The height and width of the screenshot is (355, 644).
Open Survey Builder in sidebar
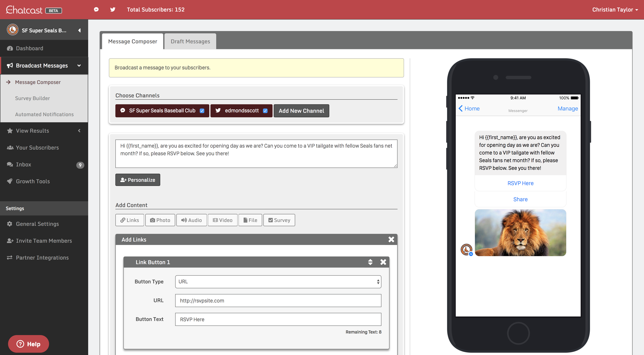(x=32, y=98)
